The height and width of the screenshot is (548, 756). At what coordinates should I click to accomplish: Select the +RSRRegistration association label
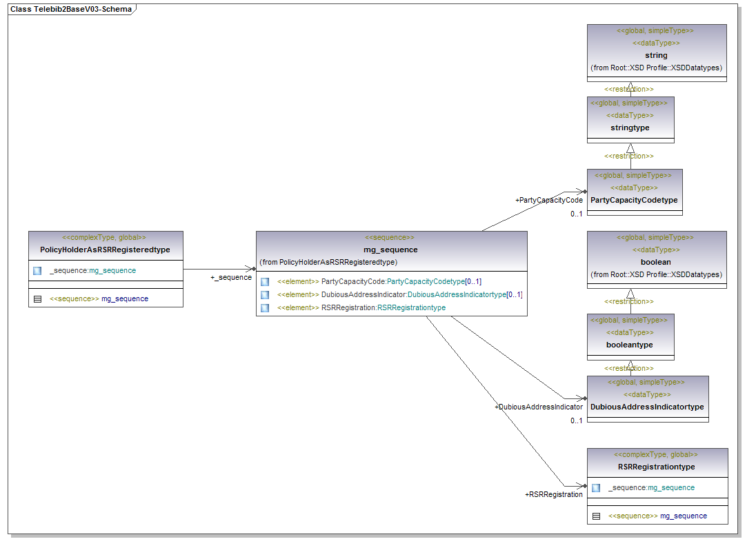pos(554,494)
